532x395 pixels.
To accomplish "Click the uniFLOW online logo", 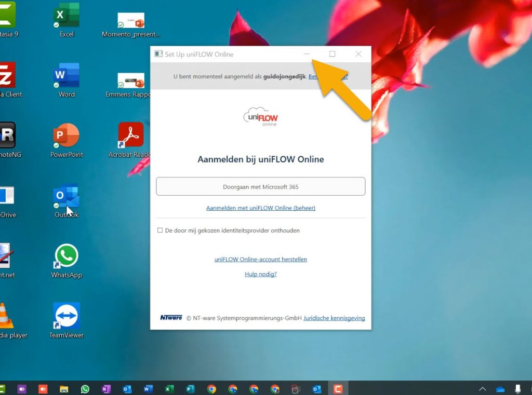I will tap(261, 117).
